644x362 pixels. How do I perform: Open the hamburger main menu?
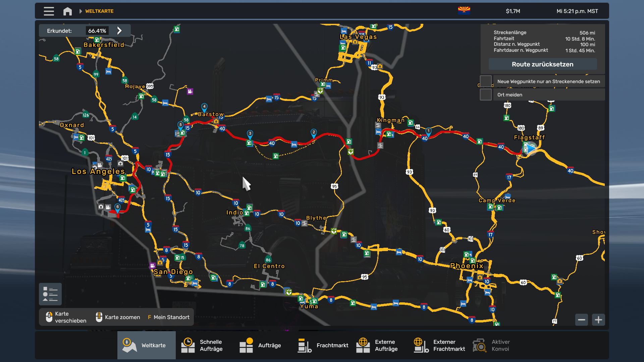[49, 11]
